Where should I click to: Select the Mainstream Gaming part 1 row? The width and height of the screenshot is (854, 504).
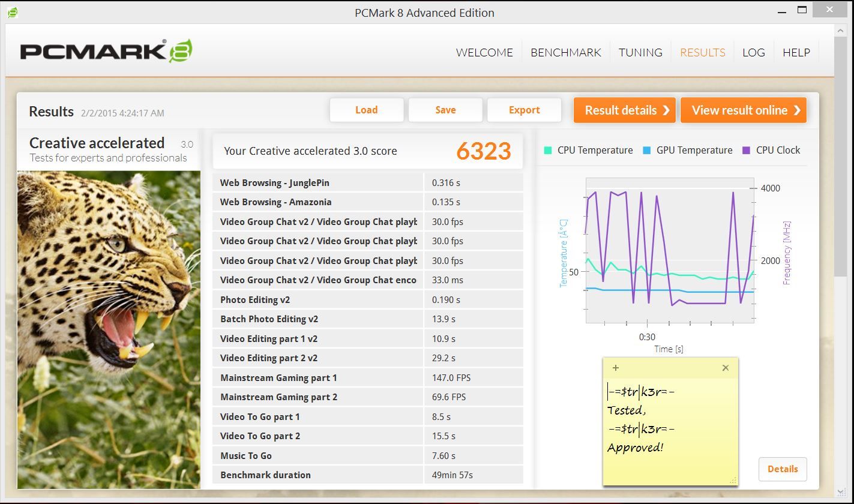[x=367, y=378]
